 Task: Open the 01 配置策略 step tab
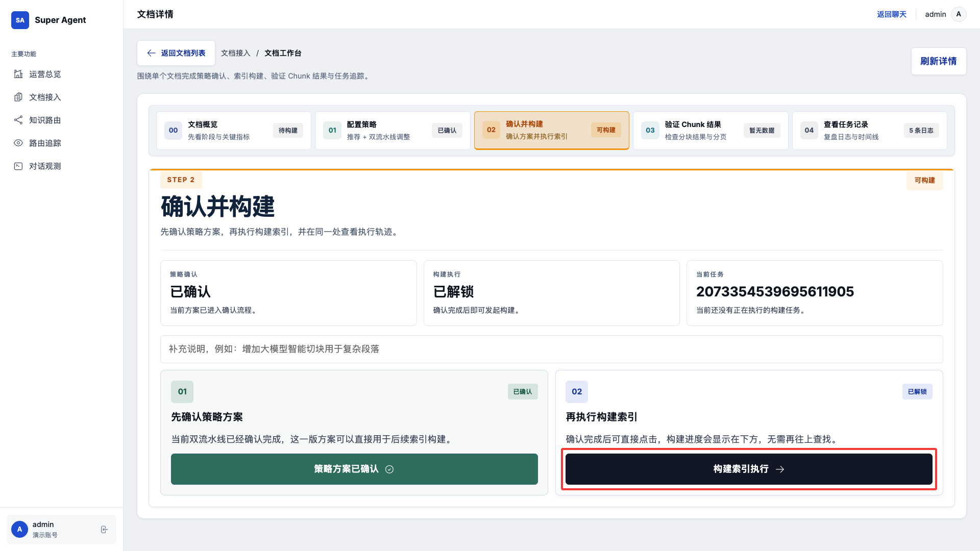pyautogui.click(x=392, y=131)
